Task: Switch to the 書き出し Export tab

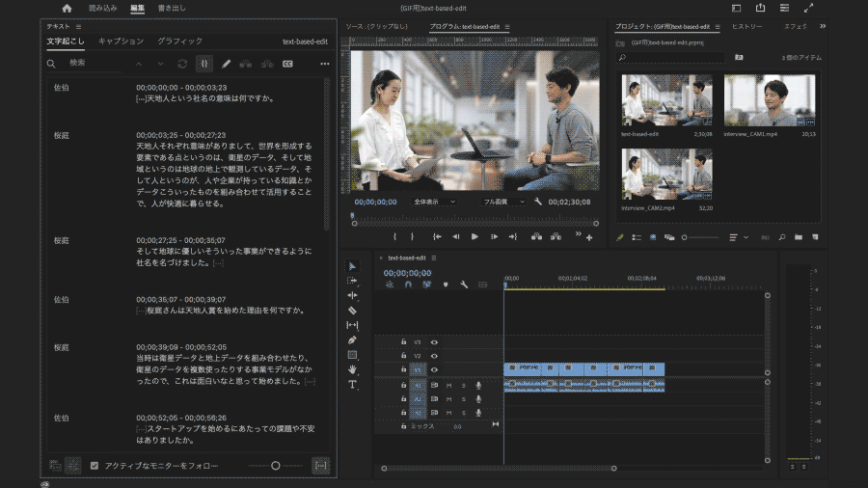Action: pos(173,9)
